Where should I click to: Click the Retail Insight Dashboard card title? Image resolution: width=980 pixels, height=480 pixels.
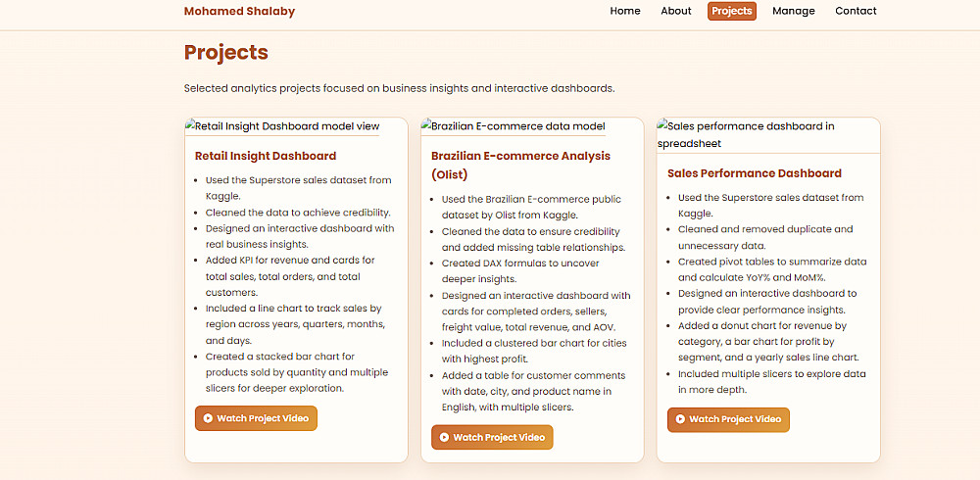(266, 156)
